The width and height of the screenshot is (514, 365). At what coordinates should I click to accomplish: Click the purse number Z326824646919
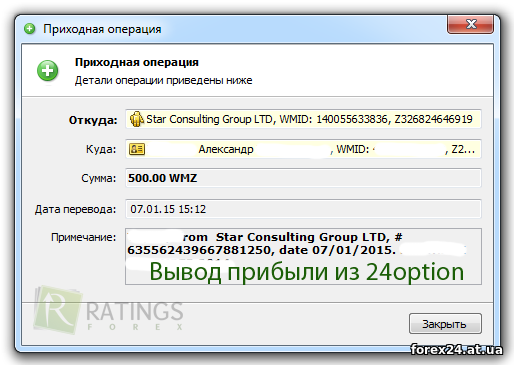pos(433,119)
